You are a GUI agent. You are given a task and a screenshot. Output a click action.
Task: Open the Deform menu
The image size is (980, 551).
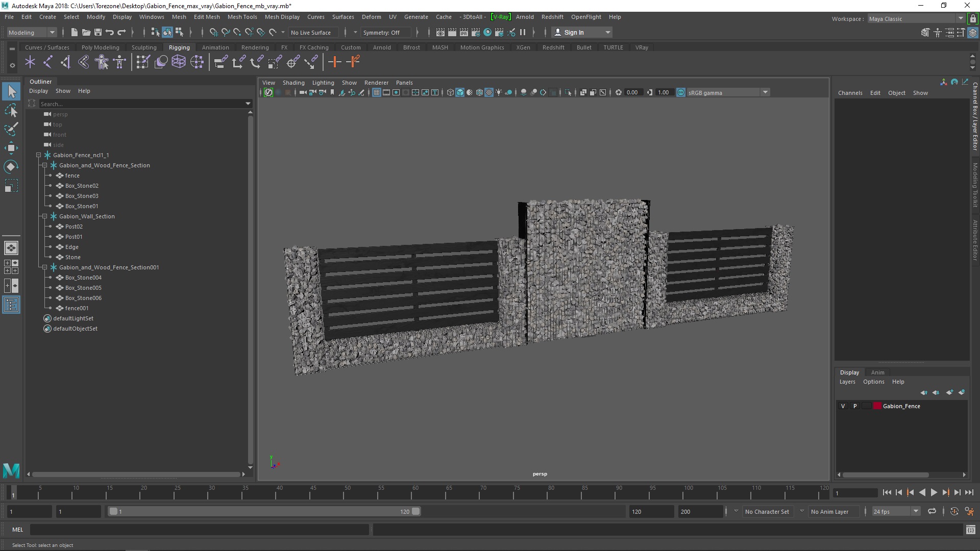tap(371, 17)
